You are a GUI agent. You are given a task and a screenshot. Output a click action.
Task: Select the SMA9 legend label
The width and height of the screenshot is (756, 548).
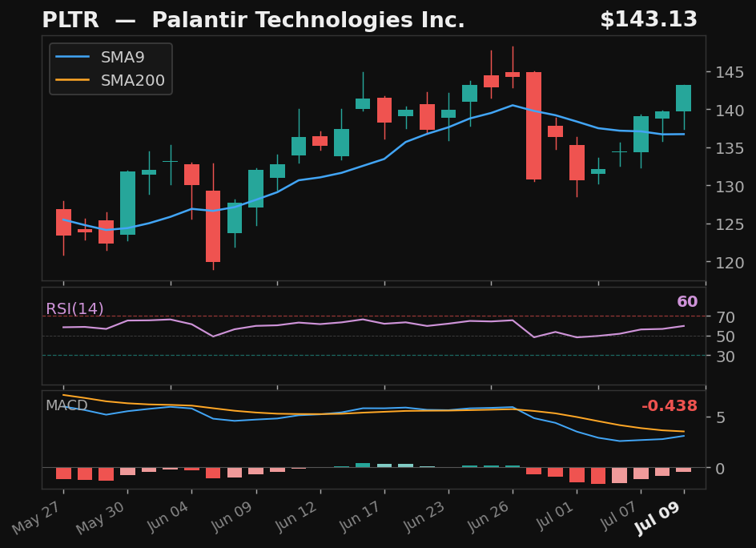coord(123,58)
